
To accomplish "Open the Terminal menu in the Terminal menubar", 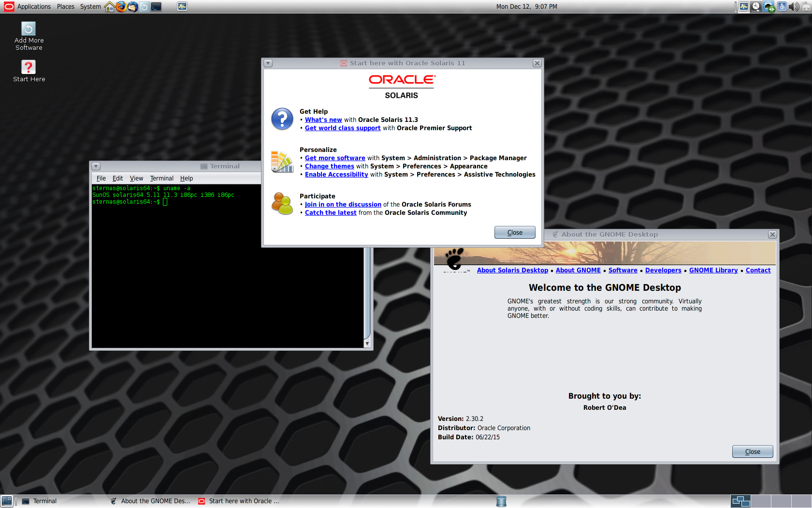I will 161,178.
